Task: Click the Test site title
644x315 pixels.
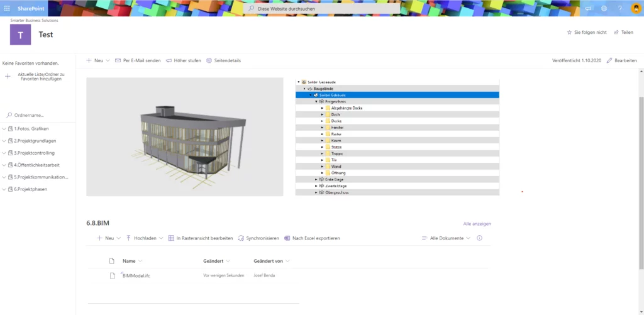Action: (x=46, y=35)
